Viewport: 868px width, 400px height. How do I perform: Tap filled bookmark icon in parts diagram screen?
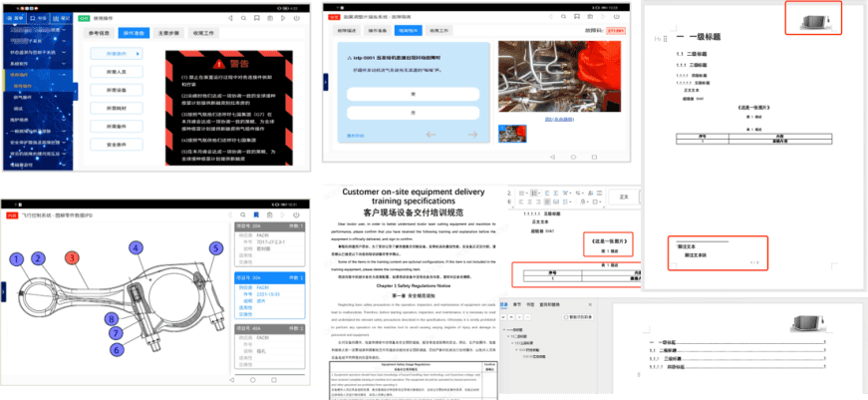click(256, 214)
